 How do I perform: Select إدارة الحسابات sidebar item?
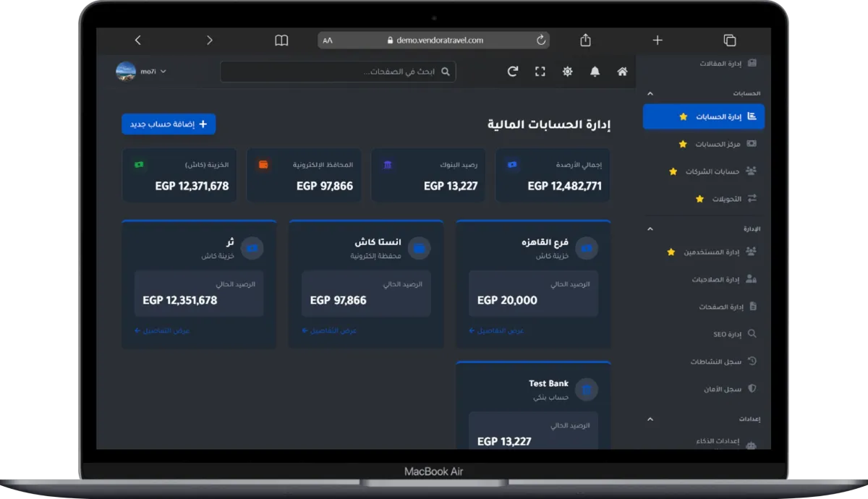703,116
